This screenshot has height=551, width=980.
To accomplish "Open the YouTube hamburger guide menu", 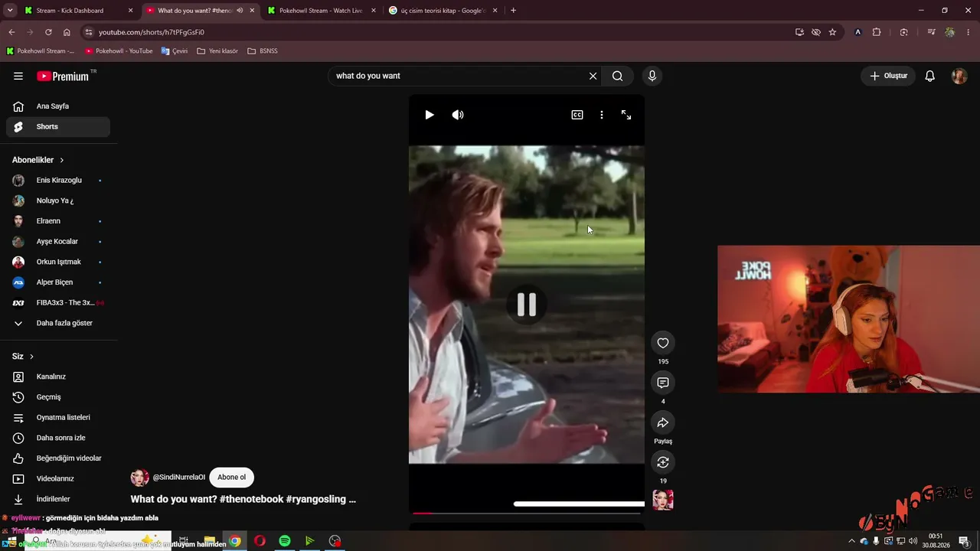I will pyautogui.click(x=18, y=76).
